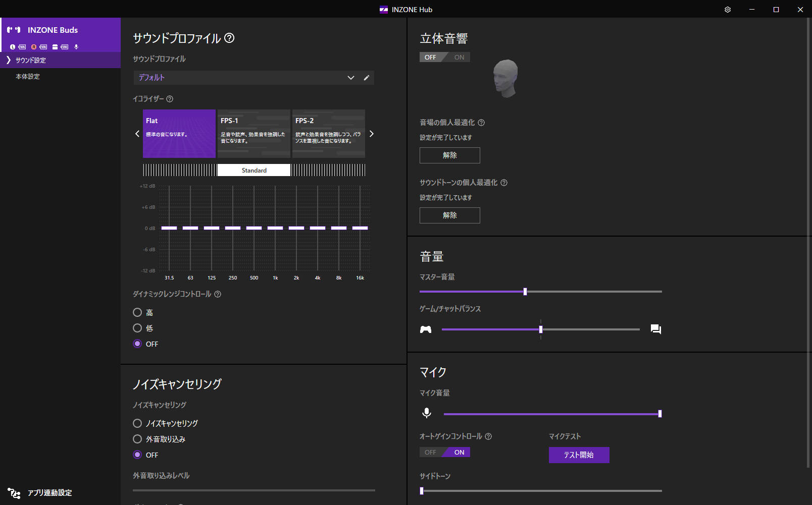Click the マイク音量 slider handle

(x=660, y=414)
